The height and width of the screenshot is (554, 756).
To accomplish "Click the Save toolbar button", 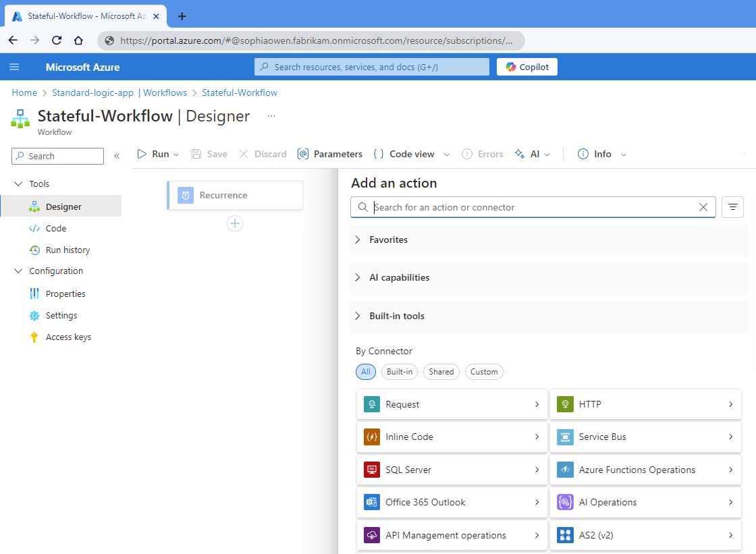I will tap(209, 154).
